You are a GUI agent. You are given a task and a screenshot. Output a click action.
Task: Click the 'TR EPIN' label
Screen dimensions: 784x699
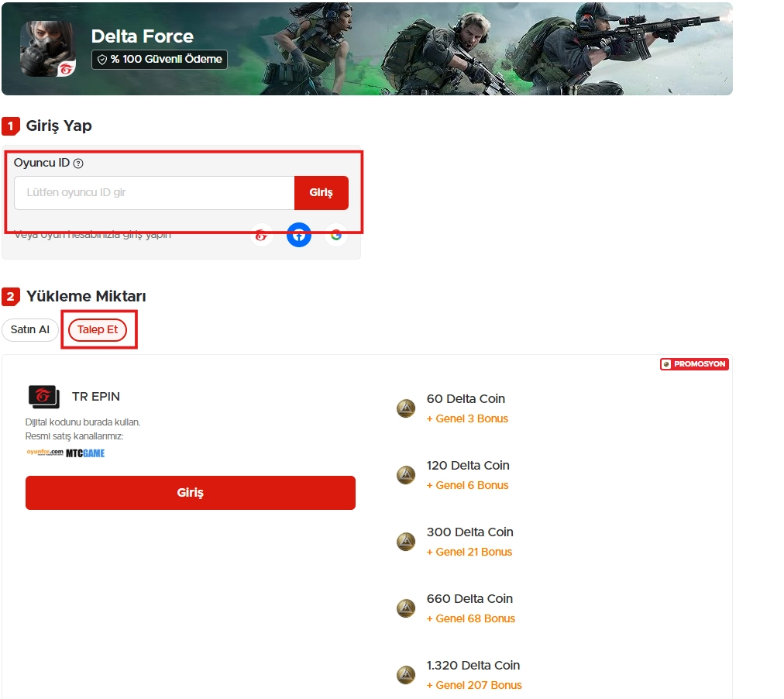(x=96, y=397)
